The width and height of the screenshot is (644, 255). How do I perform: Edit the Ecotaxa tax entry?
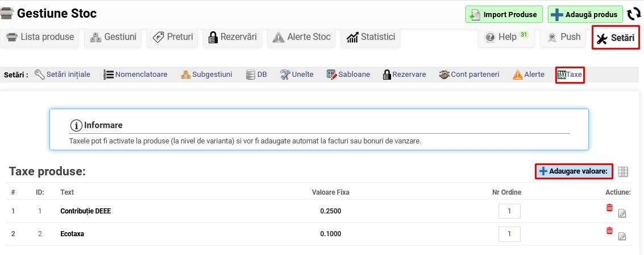622,236
